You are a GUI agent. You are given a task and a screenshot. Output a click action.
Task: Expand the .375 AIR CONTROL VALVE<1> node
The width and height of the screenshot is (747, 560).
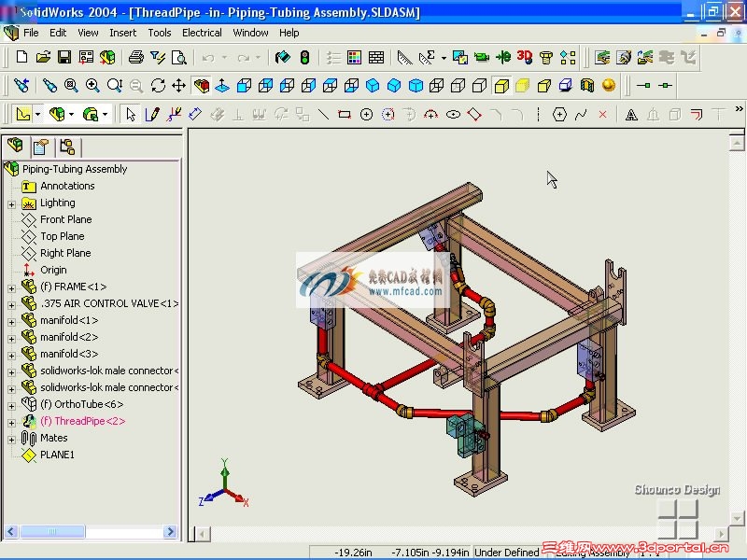(x=11, y=305)
